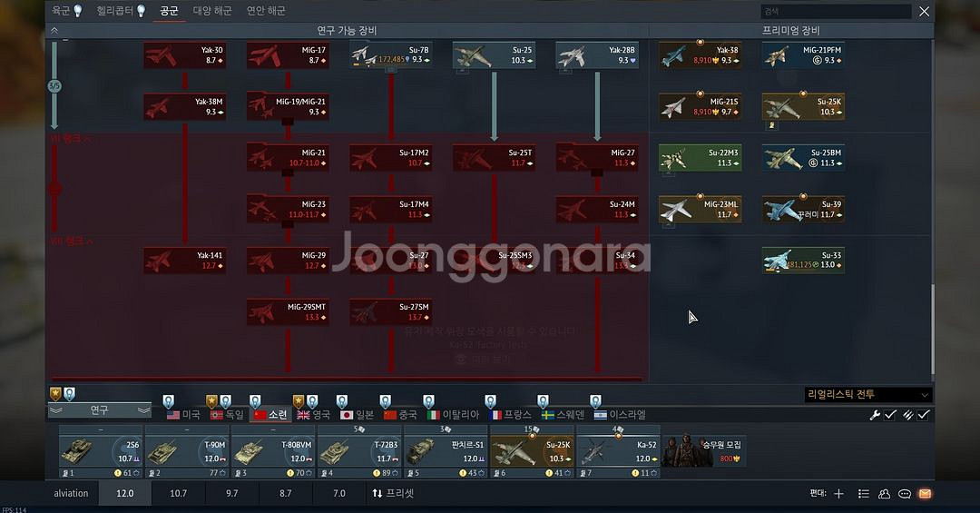Select the MiG-17 aircraft card

point(288,55)
